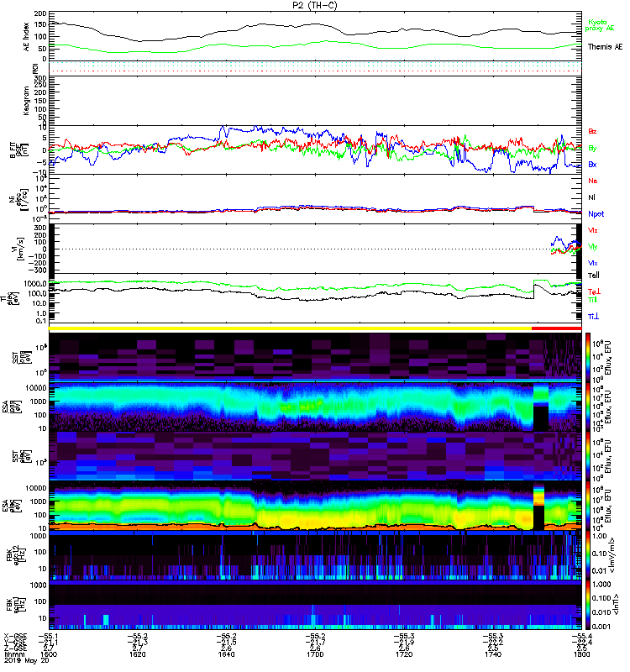Screen dimensions: 630x672
Task: Select the red Ne legend label
Action: (x=593, y=181)
